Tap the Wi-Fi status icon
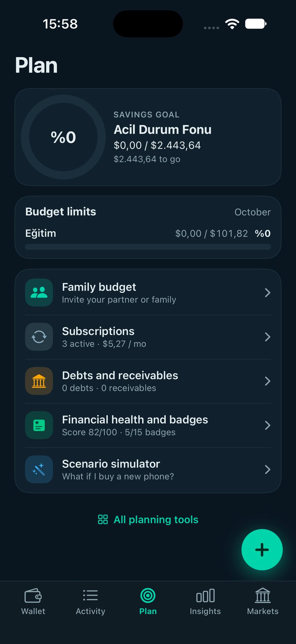The width and height of the screenshot is (296, 644). 232,24
